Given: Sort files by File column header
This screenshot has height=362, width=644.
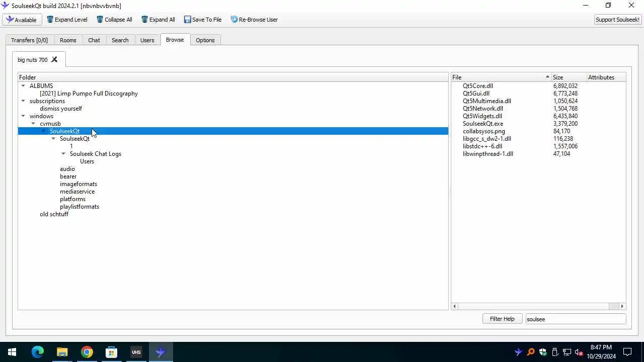Looking at the screenshot, I should (x=501, y=77).
